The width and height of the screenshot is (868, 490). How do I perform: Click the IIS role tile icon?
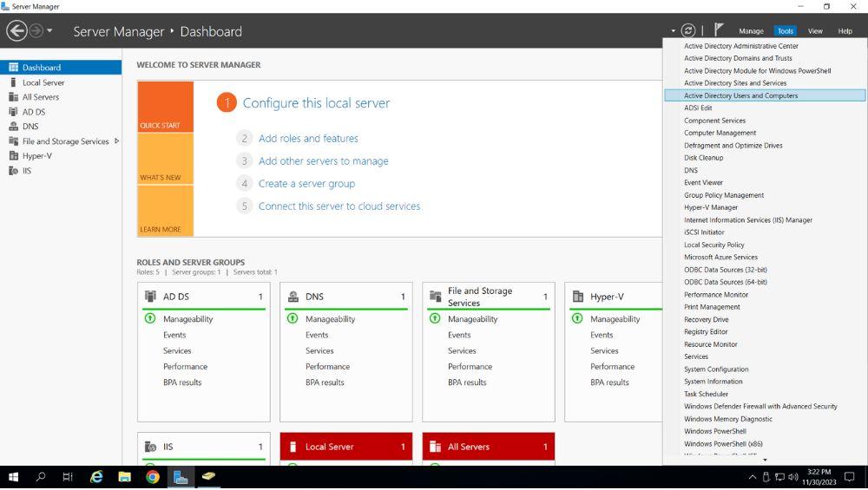(150, 447)
